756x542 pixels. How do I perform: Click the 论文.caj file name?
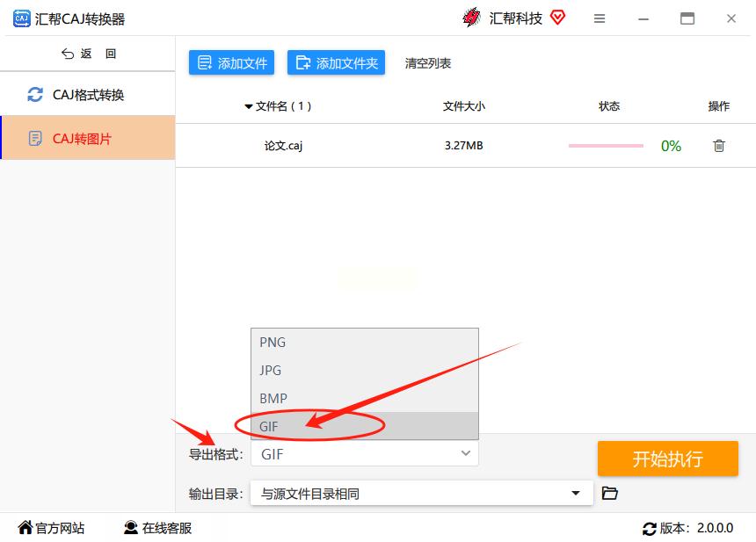tap(283, 146)
